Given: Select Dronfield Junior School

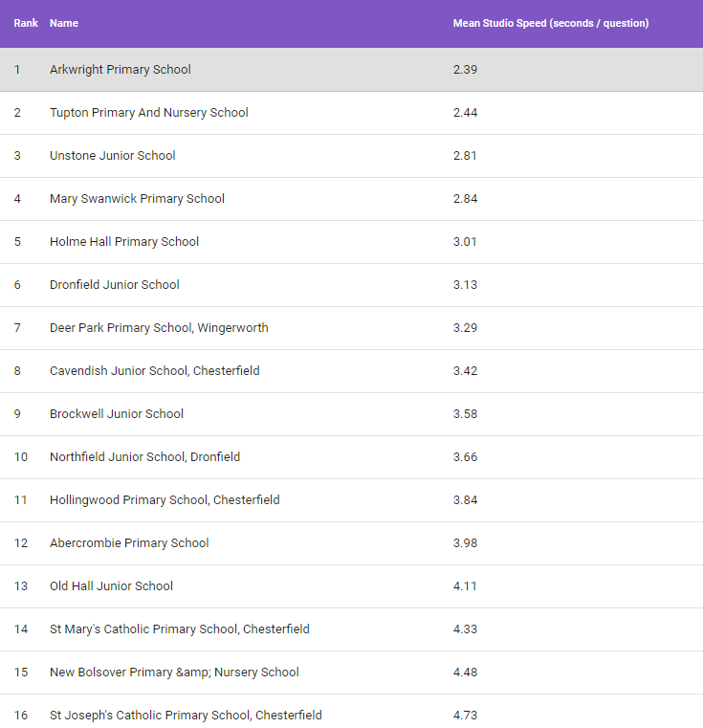Looking at the screenshot, I should click(x=115, y=285).
